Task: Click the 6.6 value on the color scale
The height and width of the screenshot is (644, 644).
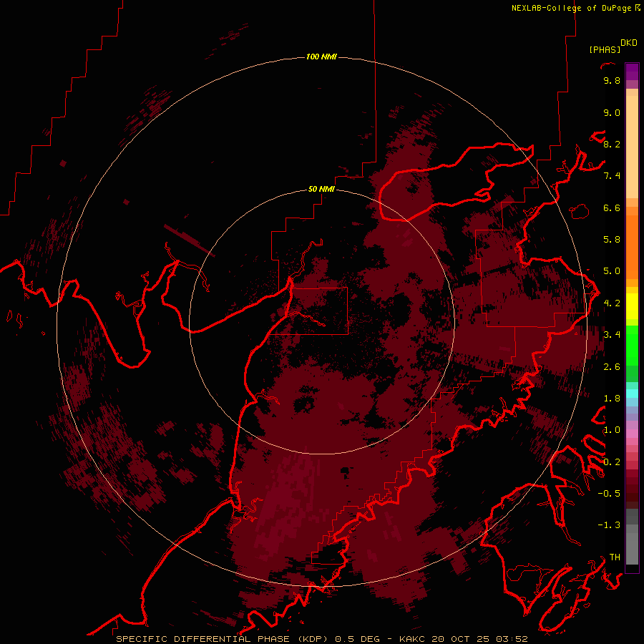Action: [x=612, y=208]
